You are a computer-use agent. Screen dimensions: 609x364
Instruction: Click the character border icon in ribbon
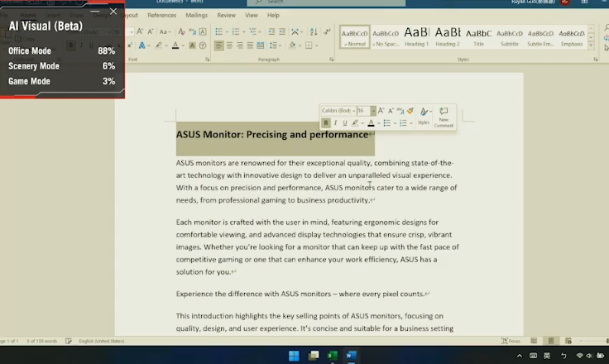[203, 32]
